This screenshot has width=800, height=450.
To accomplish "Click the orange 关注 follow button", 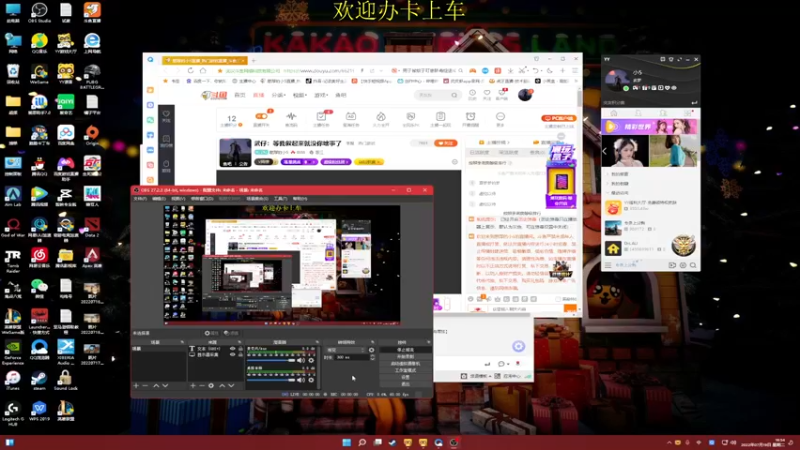I will tap(446, 143).
